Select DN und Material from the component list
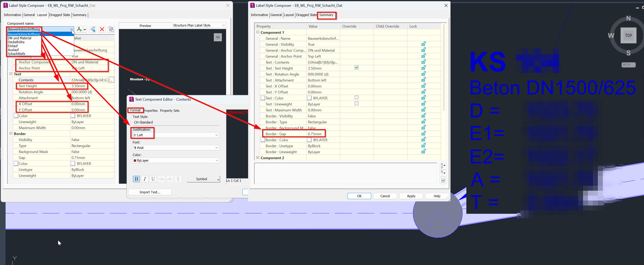The image size is (644, 265). coord(20,38)
